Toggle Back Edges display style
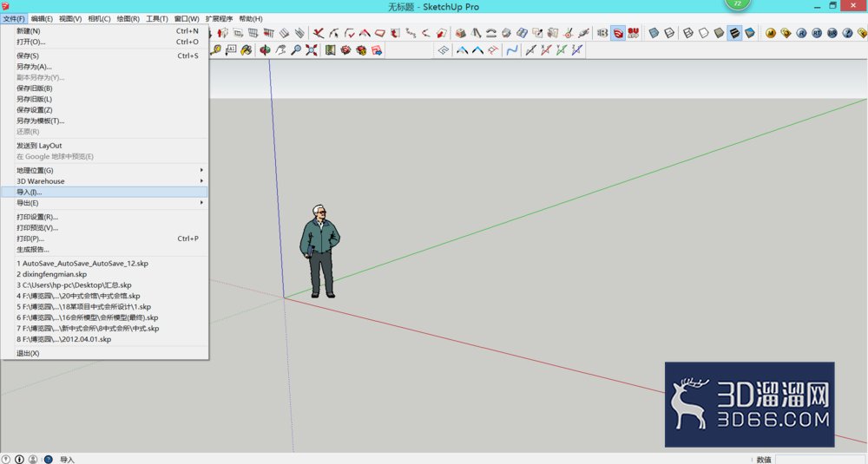868x464 pixels. tap(669, 33)
